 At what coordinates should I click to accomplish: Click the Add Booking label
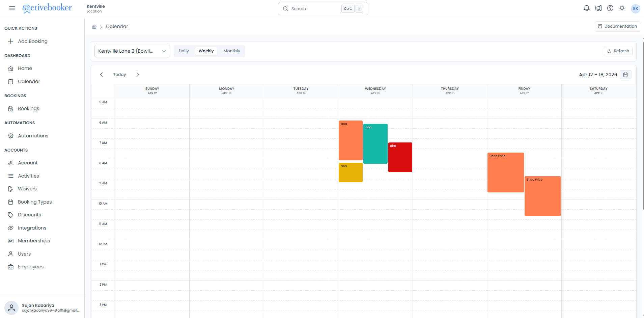pyautogui.click(x=33, y=41)
